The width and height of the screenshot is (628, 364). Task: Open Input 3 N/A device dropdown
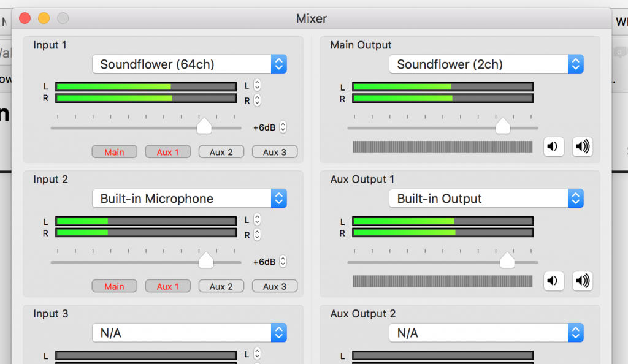pos(190,333)
